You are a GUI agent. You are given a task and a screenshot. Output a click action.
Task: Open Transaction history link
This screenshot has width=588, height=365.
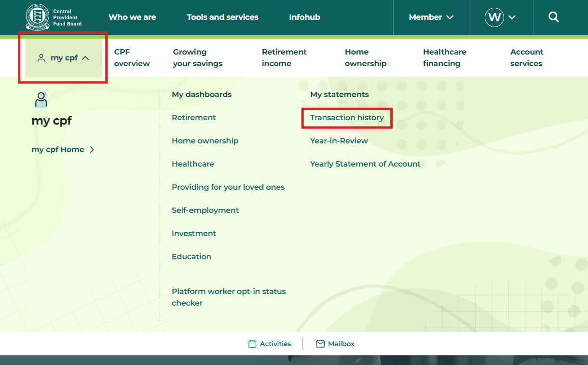coord(347,118)
